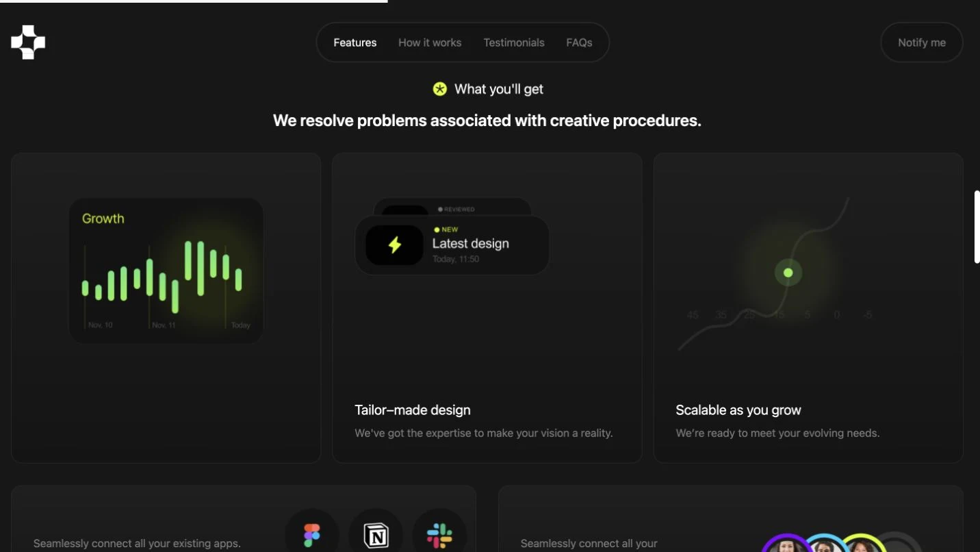Click the Growth chart title
Viewport: 980px width, 552px height.
point(103,218)
